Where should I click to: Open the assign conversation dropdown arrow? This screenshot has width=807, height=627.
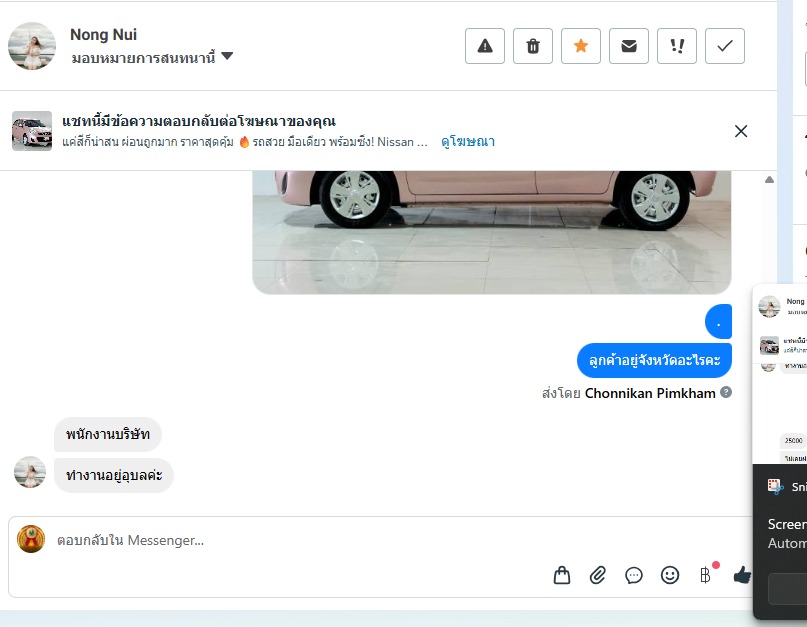(x=227, y=56)
